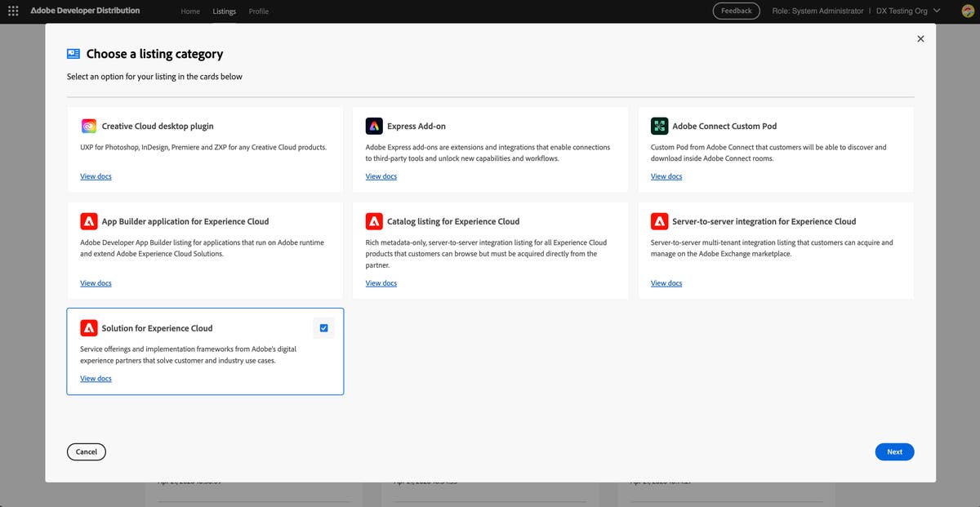Image resolution: width=980 pixels, height=507 pixels.
Task: Click the Adobe Developer App Builder listing description
Action: (x=202, y=248)
